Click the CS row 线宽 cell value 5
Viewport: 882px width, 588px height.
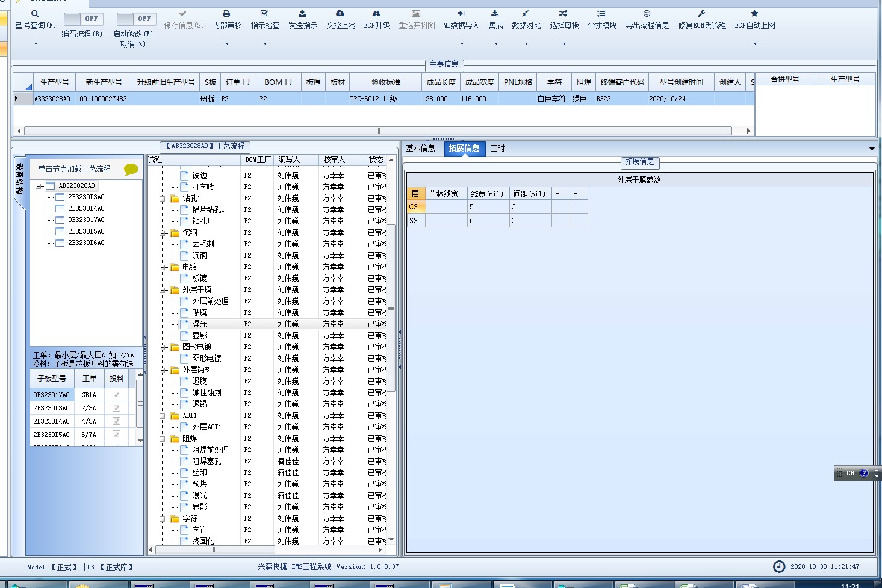tap(488, 207)
